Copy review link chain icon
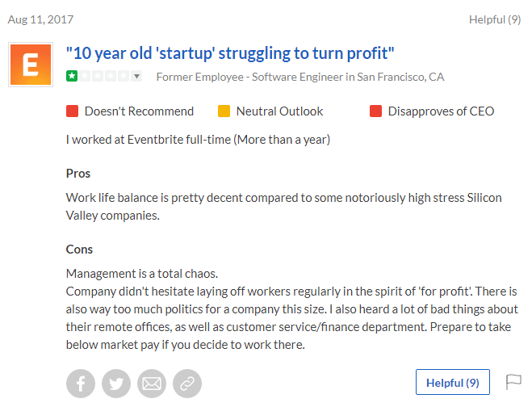 pos(187,384)
